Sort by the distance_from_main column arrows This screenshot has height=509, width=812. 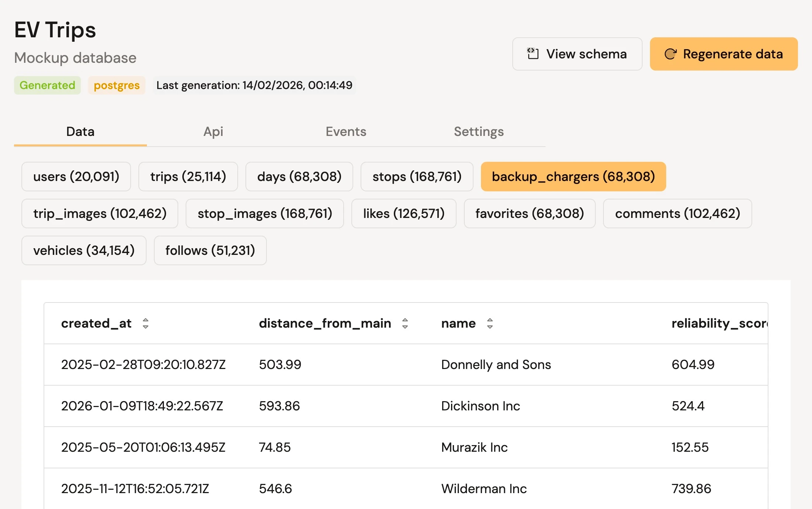click(x=405, y=324)
